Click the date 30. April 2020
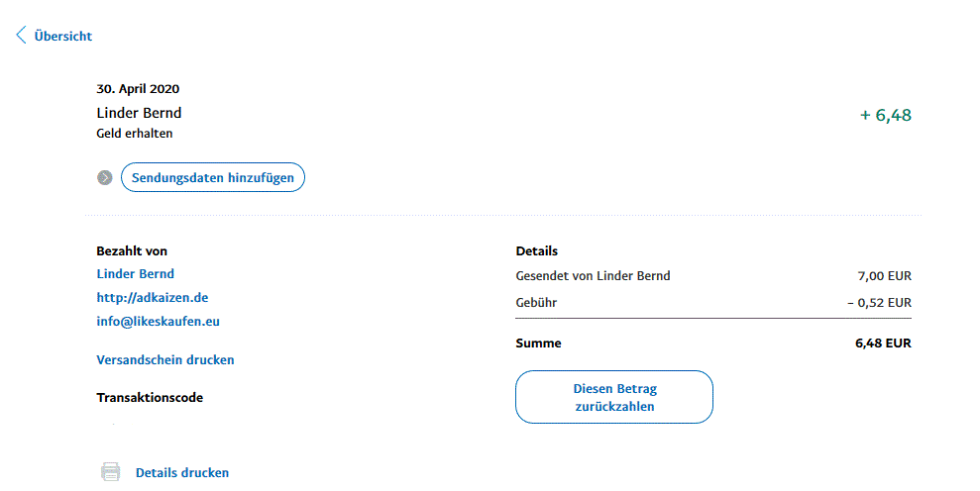980x491 pixels. coord(138,89)
